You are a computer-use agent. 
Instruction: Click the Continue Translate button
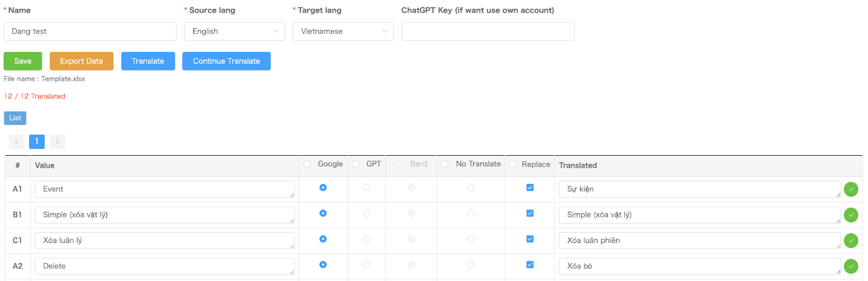coord(226,61)
